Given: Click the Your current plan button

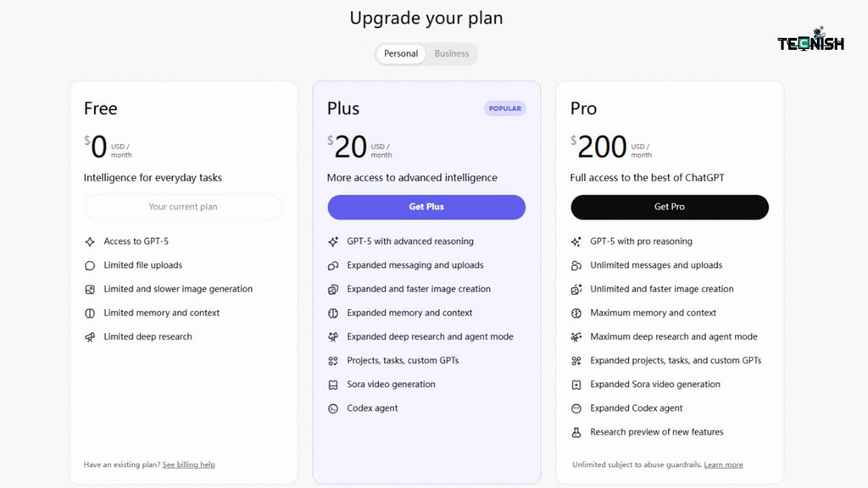Looking at the screenshot, I should pos(183,207).
